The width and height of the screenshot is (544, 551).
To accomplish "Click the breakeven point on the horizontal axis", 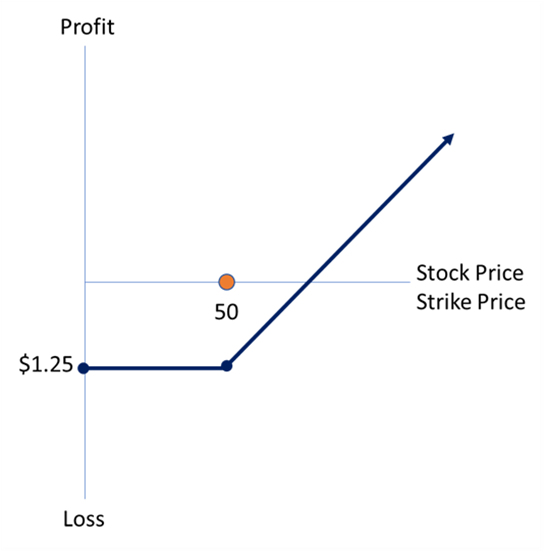I will click(309, 282).
